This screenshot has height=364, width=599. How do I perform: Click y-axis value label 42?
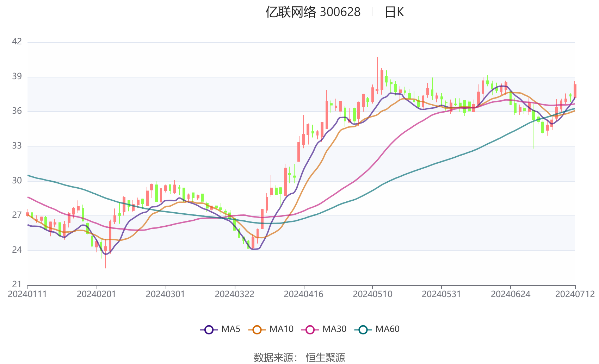(x=17, y=42)
